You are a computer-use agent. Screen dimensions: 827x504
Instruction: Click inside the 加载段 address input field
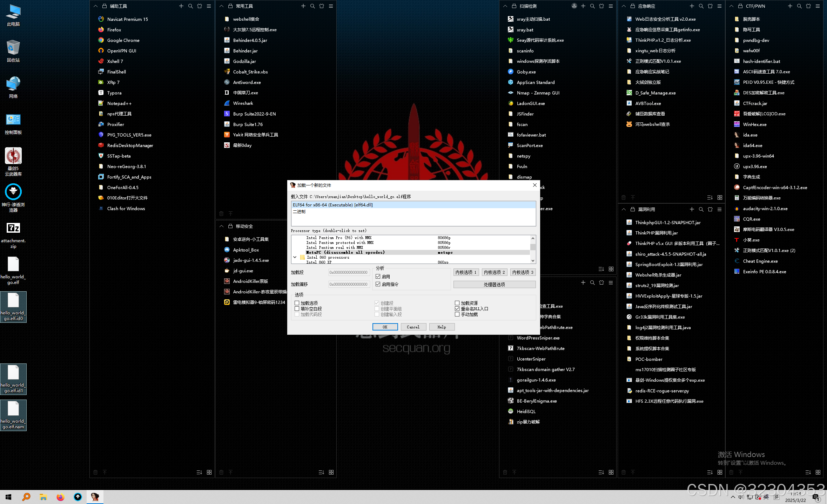(349, 272)
